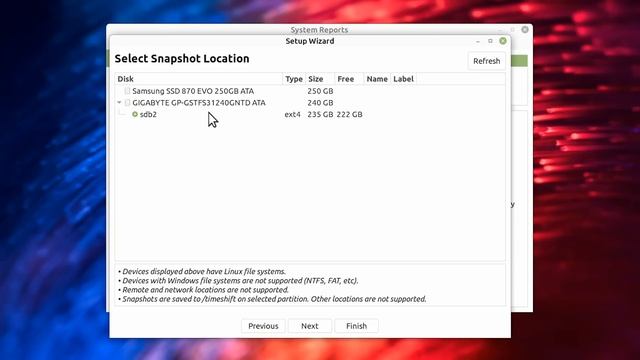
Task: Click the Select Snapshot Location heading
Action: pos(182,58)
